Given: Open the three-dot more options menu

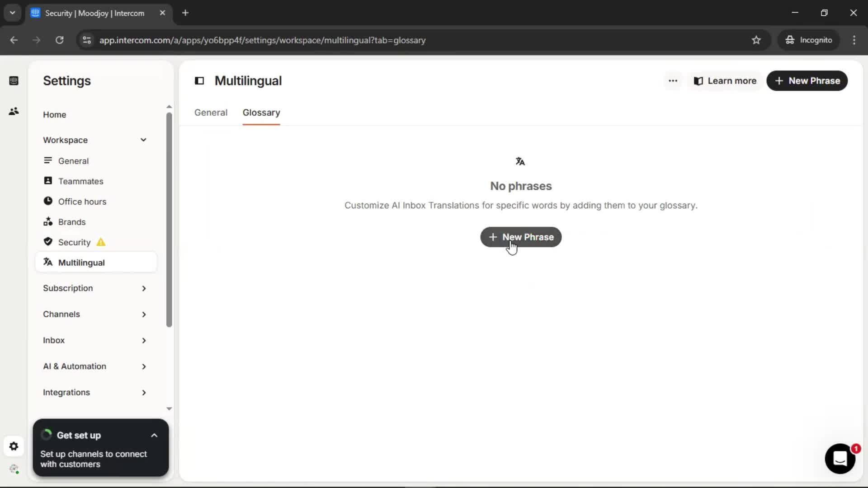Looking at the screenshot, I should 673,81.
